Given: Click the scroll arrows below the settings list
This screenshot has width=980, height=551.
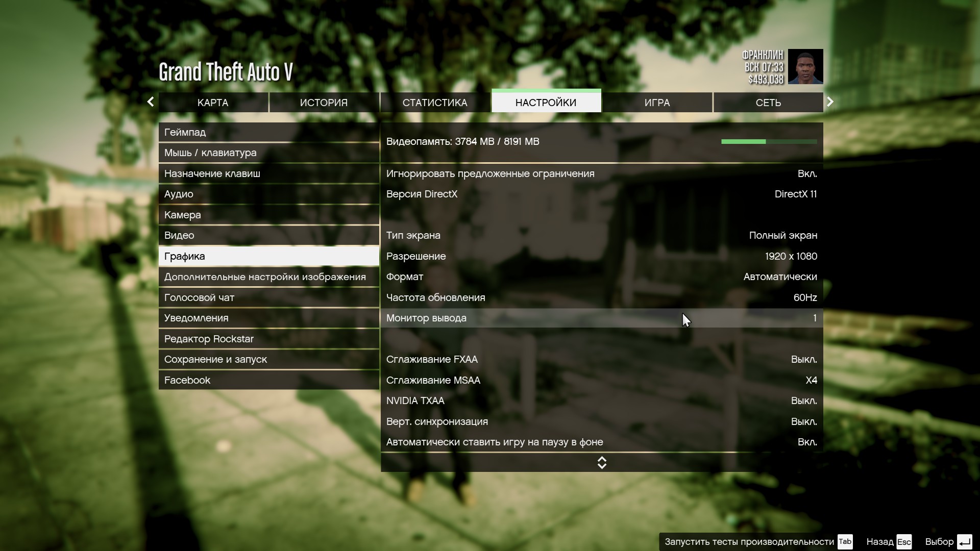Looking at the screenshot, I should [602, 463].
